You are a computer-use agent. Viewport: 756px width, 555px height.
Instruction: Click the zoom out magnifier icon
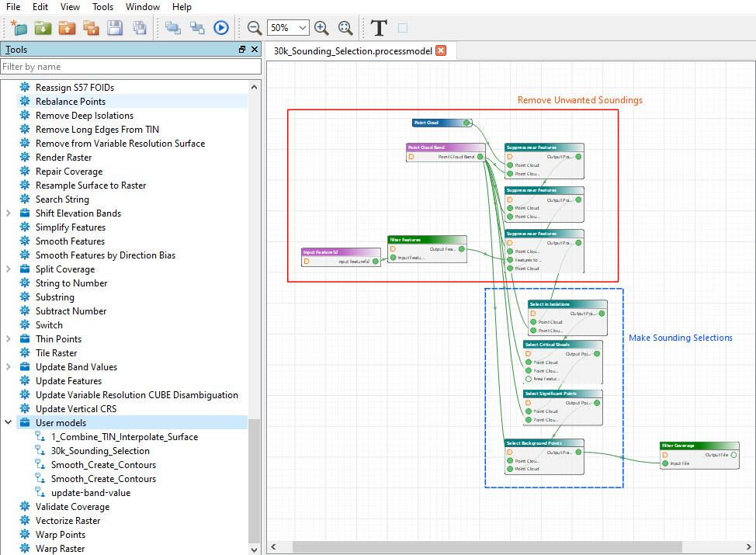[x=254, y=28]
